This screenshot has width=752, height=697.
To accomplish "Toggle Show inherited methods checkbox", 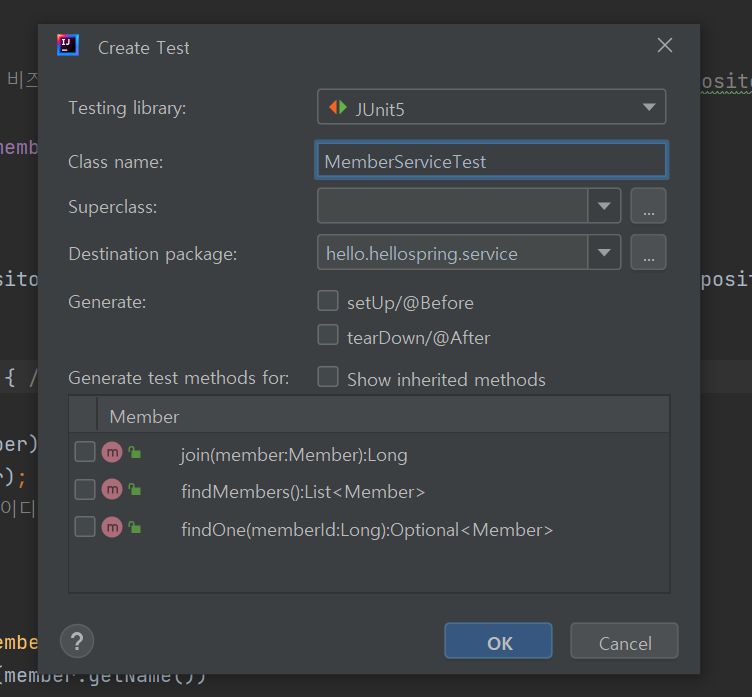I will (328, 377).
